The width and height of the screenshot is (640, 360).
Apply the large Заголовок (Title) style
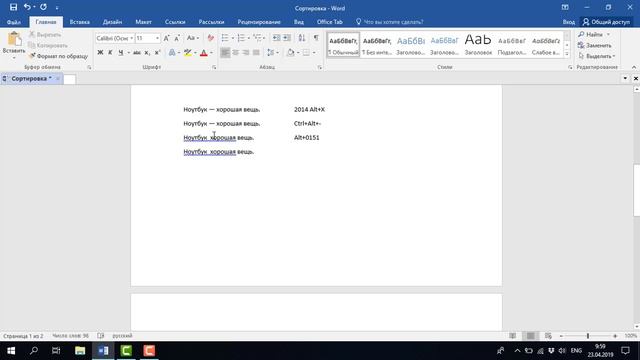click(x=478, y=45)
